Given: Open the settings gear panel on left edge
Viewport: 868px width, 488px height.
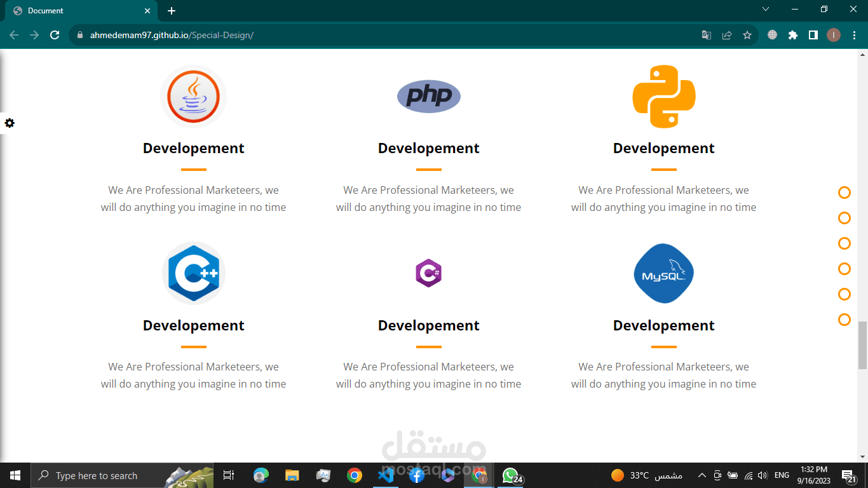Looking at the screenshot, I should click(9, 123).
